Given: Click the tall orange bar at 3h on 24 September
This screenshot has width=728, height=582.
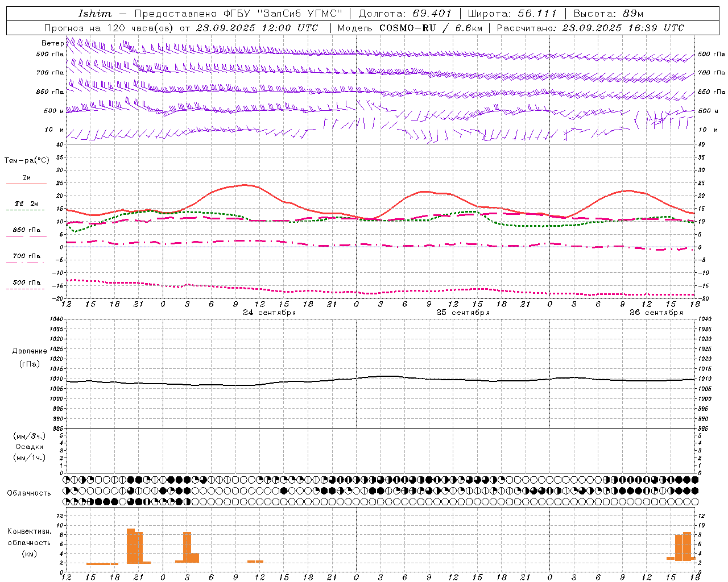Looking at the screenshot, I should coord(187,547).
